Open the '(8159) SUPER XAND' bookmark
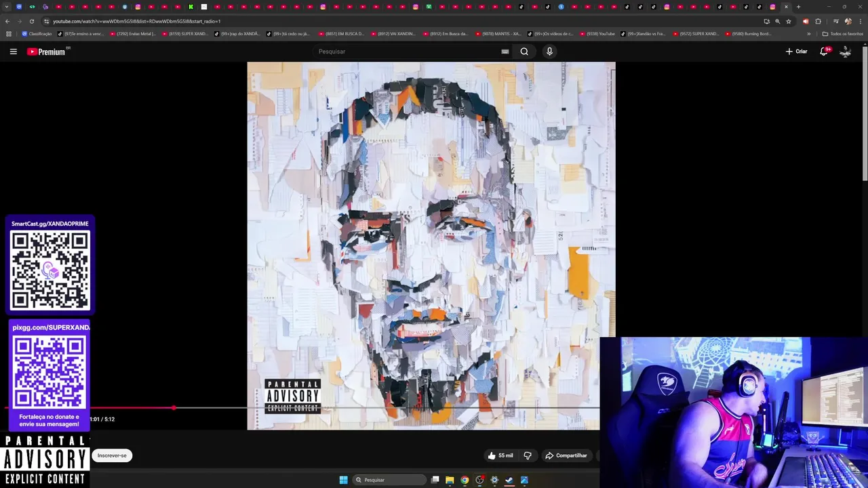Screen dimensions: 868x488 (x=185, y=33)
